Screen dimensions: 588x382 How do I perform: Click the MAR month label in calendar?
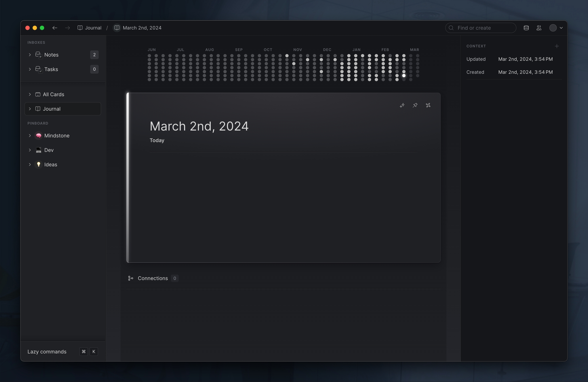click(415, 50)
